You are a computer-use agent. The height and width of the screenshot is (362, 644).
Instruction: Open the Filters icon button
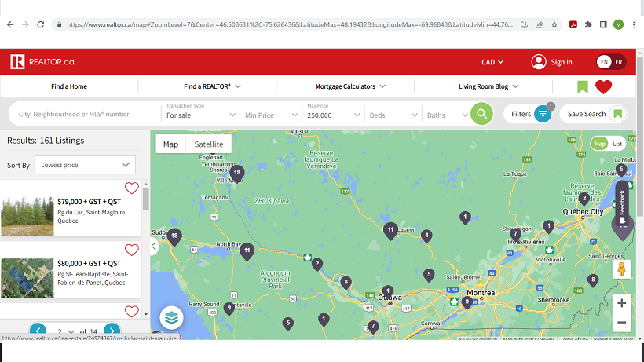click(x=543, y=114)
